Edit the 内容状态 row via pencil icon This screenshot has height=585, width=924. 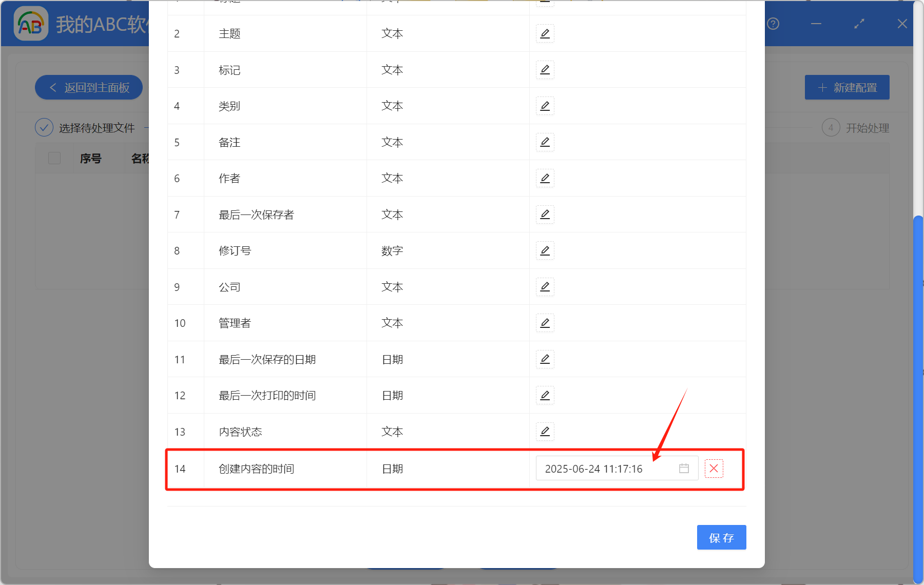[x=545, y=432]
